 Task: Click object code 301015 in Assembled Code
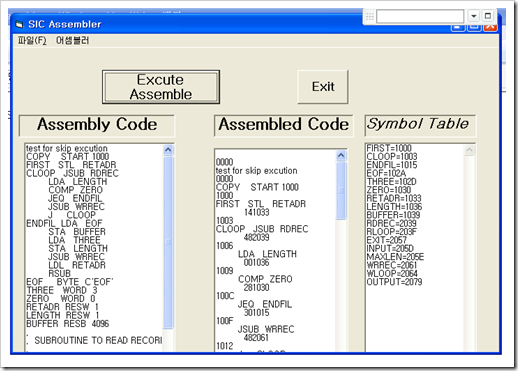[x=257, y=312]
